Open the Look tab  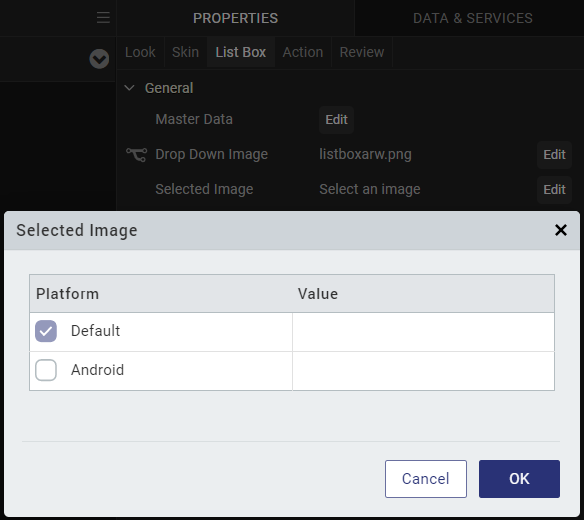140,52
